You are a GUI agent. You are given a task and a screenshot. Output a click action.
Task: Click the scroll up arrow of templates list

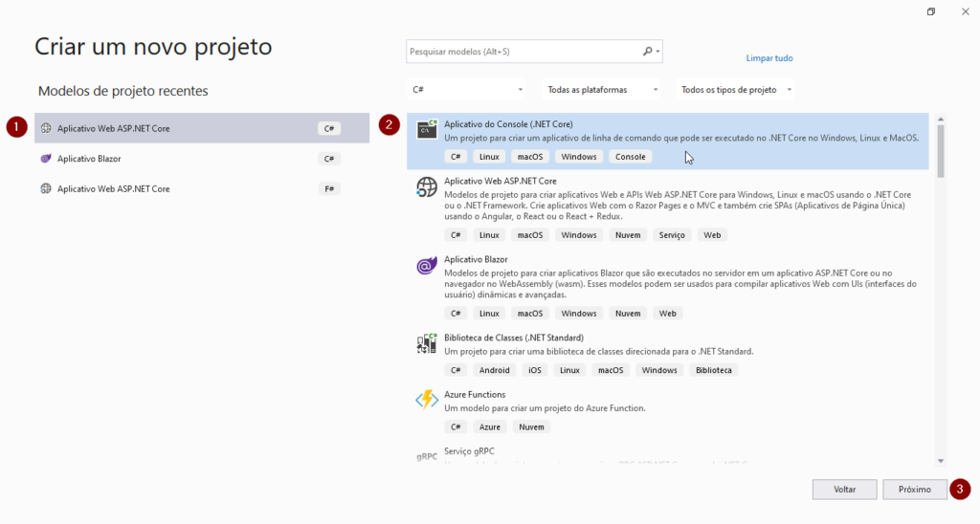click(941, 119)
